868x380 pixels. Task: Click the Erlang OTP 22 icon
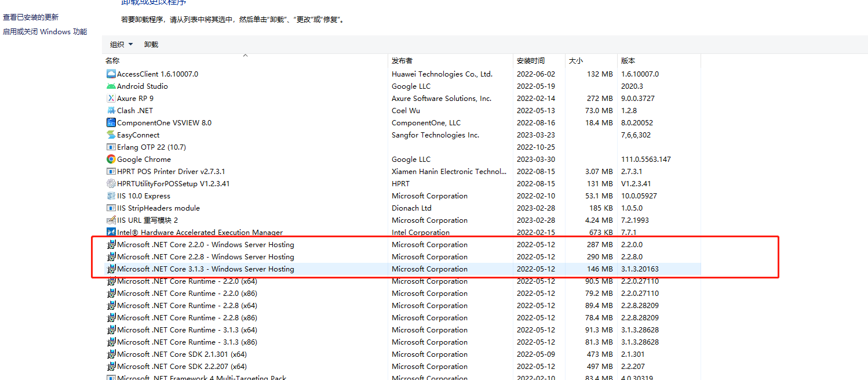(x=111, y=147)
